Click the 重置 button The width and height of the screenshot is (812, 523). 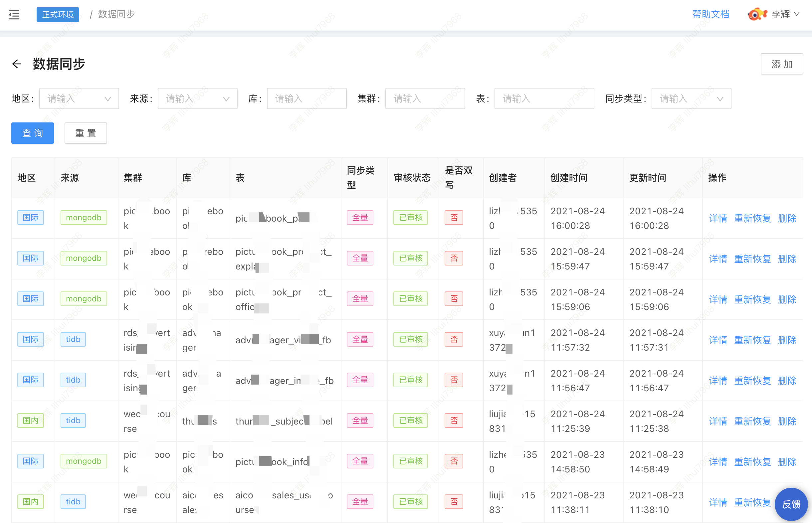86,133
